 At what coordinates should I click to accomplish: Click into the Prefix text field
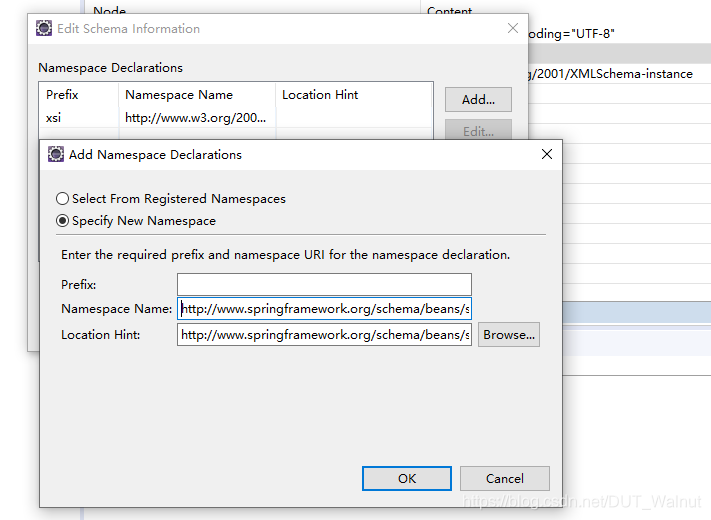pos(324,285)
